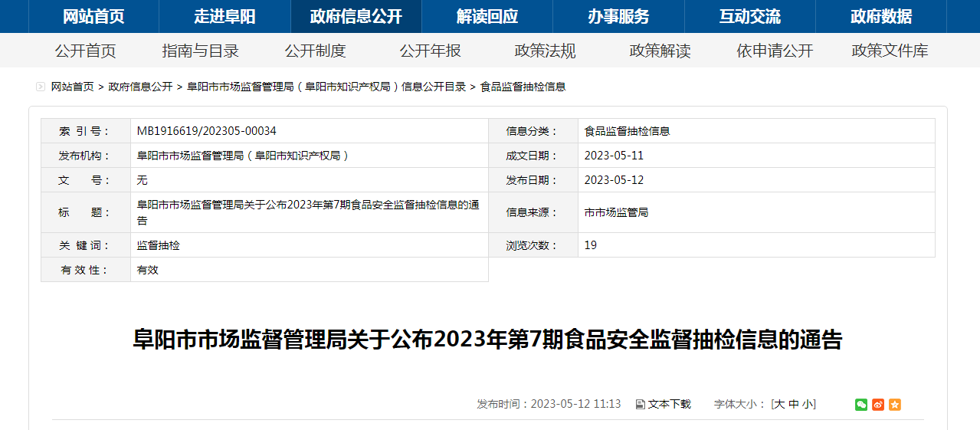Click the 食品监督抽检信息 breadcrumb link
This screenshot has width=980, height=430.
point(523,87)
